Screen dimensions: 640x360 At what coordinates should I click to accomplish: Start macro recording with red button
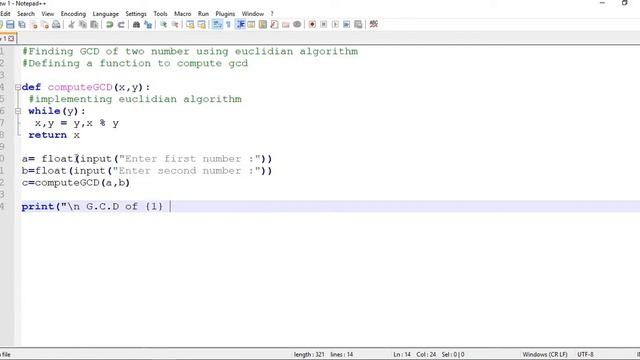pos(312,24)
